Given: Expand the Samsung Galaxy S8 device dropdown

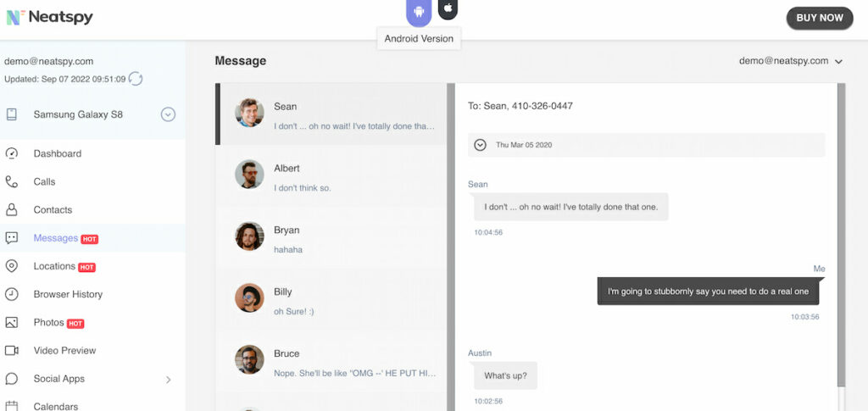Looking at the screenshot, I should click(x=169, y=114).
